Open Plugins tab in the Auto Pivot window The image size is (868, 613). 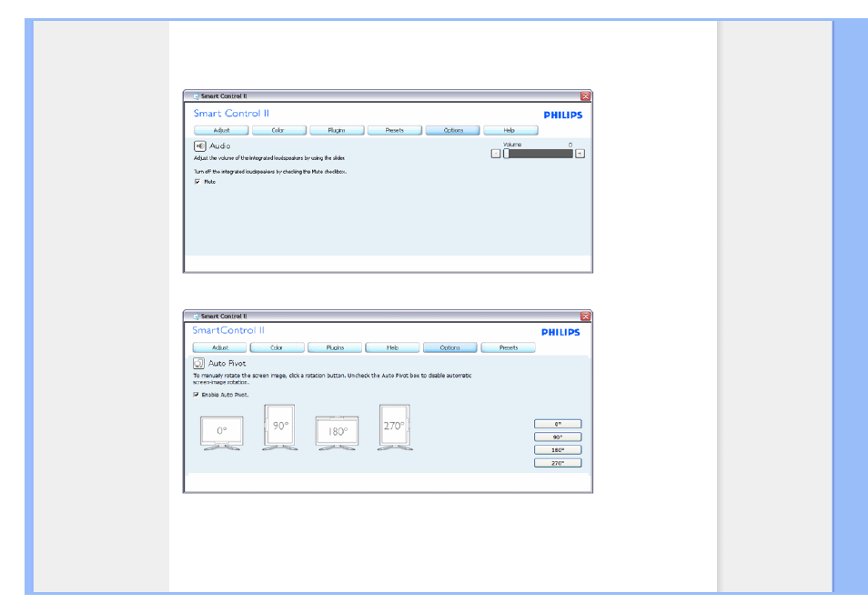click(335, 347)
